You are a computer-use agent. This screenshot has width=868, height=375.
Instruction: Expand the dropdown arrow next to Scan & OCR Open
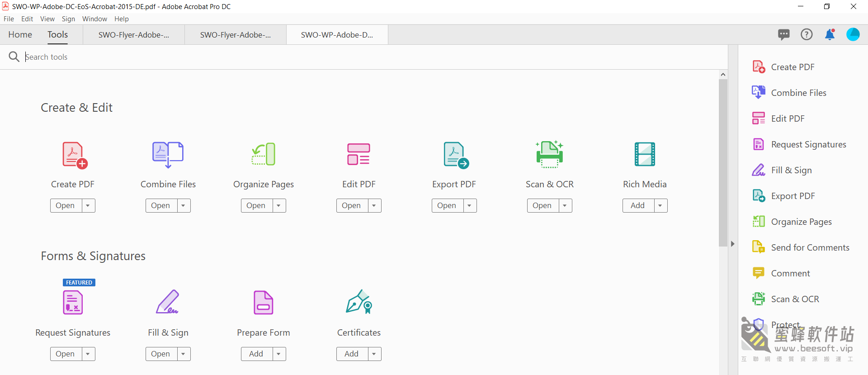point(565,205)
